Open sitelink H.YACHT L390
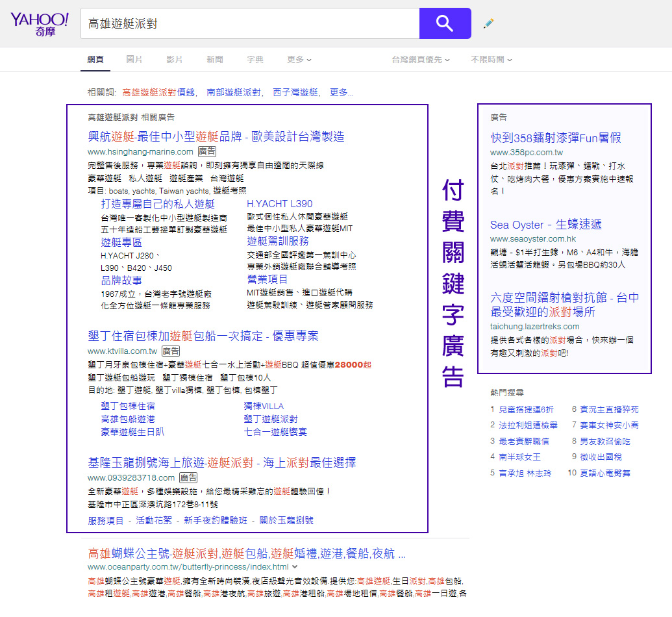The image size is (672, 617). click(279, 204)
